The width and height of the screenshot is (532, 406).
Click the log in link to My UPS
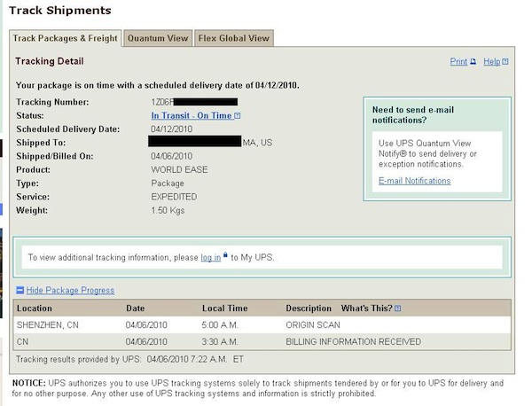point(210,258)
